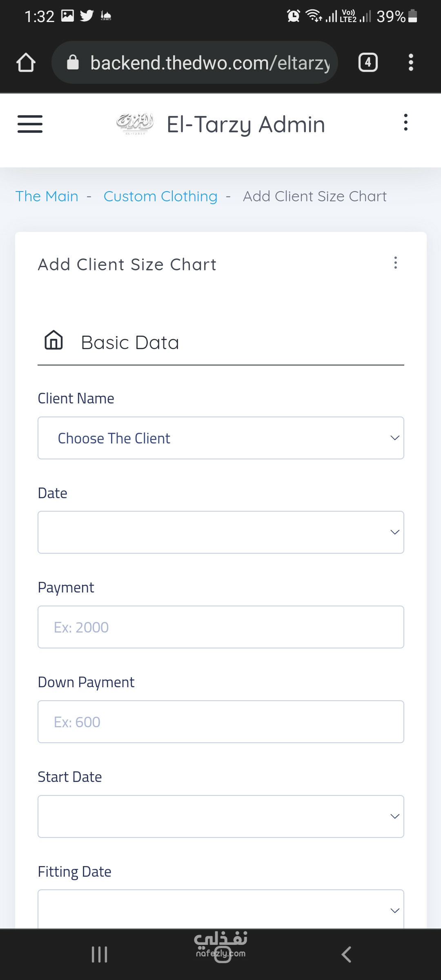
Task: Open the hamburger navigation menu
Action: click(30, 124)
